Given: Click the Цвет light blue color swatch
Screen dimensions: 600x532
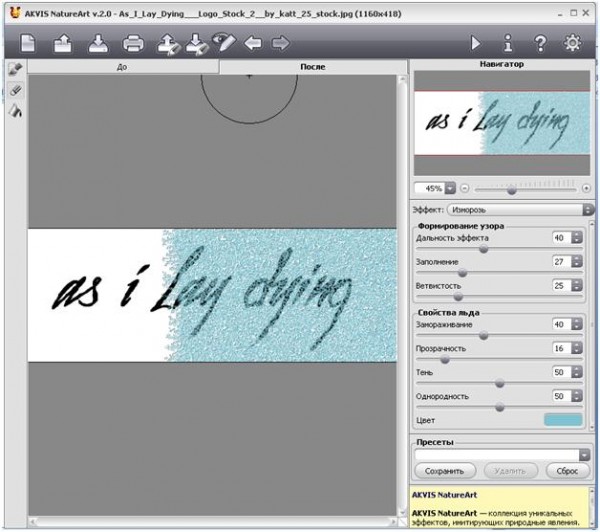Looking at the screenshot, I should point(563,420).
